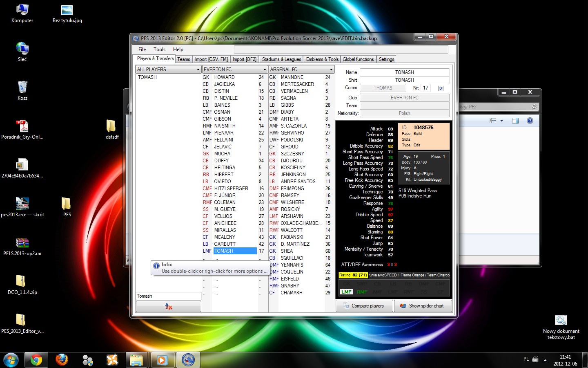588x368 pixels.
Task: Click the PES Editor title bar icon
Action: [136, 38]
